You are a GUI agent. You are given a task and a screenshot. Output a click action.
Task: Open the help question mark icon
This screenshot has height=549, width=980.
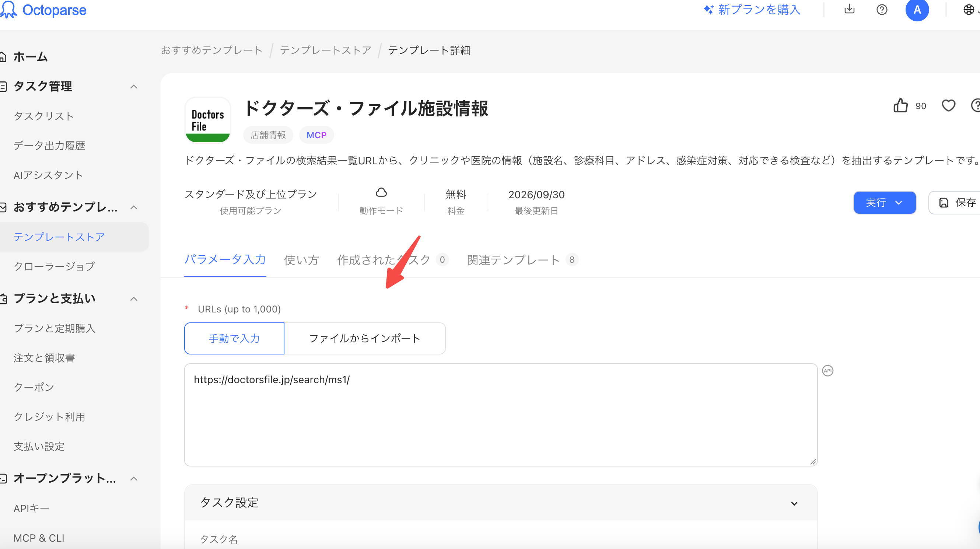point(882,10)
